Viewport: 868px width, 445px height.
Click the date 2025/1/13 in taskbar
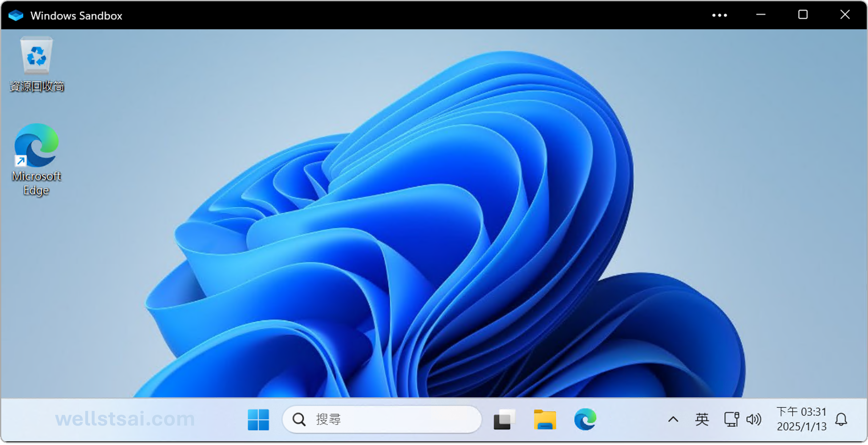802,426
